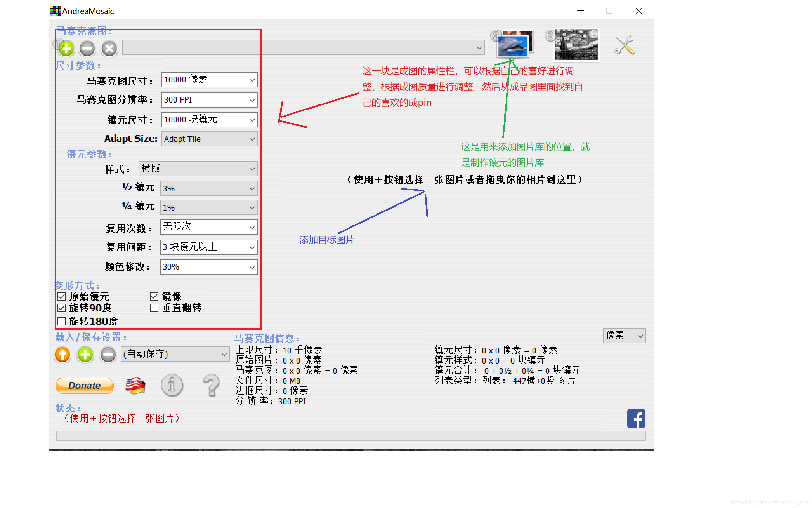Enable the 旋转180度 checkbox
Screen dimensions: 812x508
pos(62,321)
